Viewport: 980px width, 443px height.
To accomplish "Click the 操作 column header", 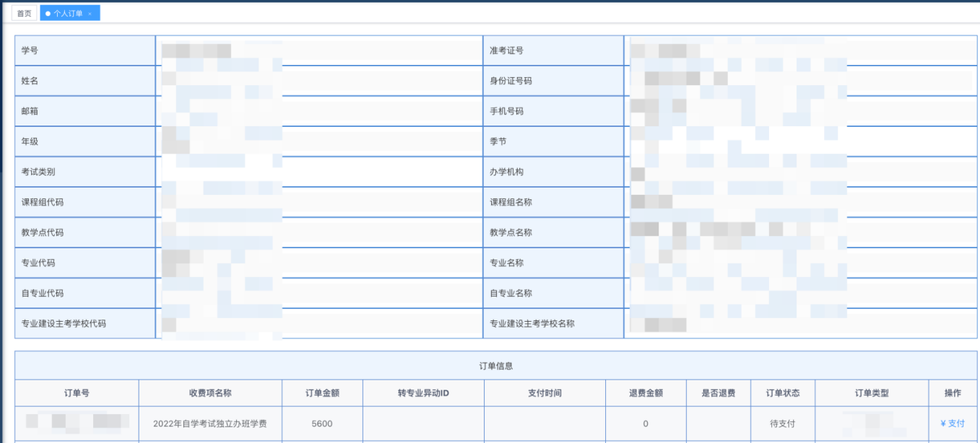I will pos(953,393).
